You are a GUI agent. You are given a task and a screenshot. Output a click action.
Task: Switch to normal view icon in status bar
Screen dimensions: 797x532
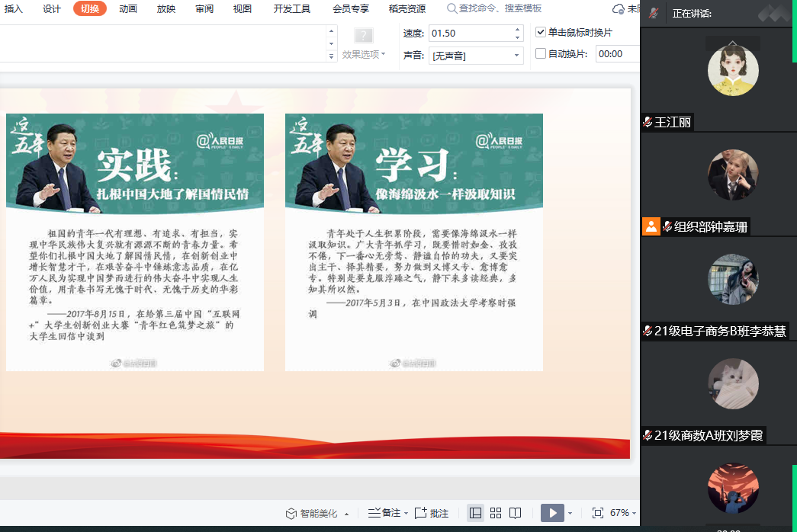(475, 513)
